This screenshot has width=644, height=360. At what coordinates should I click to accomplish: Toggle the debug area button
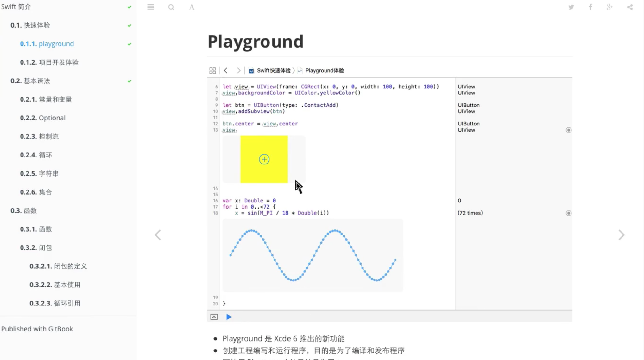pos(214,317)
